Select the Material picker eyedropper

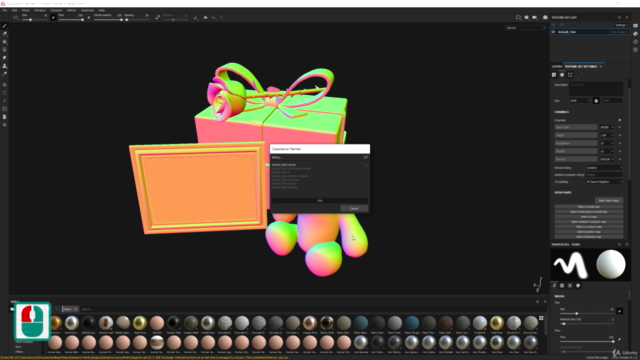tap(4, 74)
